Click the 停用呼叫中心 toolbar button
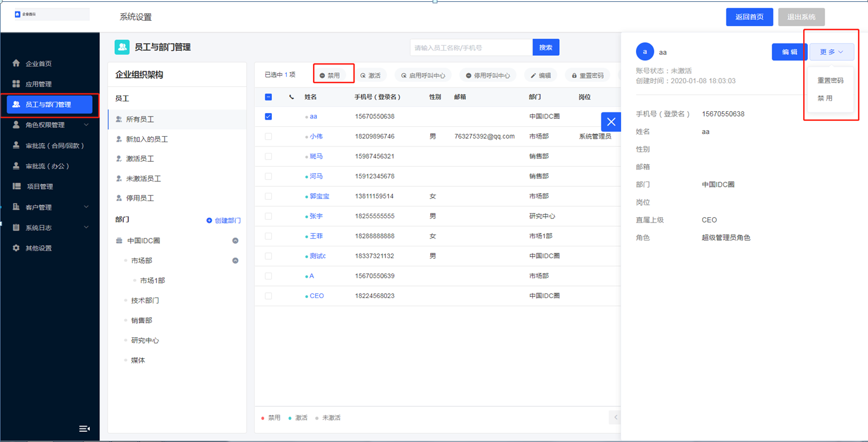Image resolution: width=868 pixels, height=442 pixels. pos(488,76)
